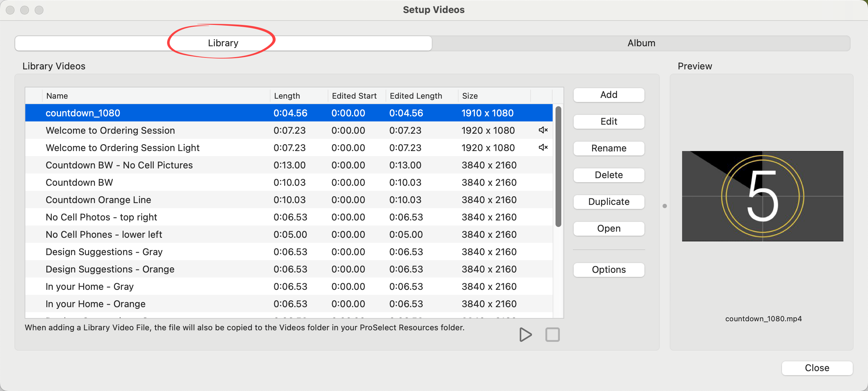This screenshot has height=391, width=868.
Task: Click the countdown preview thumbnail
Action: pos(762,196)
